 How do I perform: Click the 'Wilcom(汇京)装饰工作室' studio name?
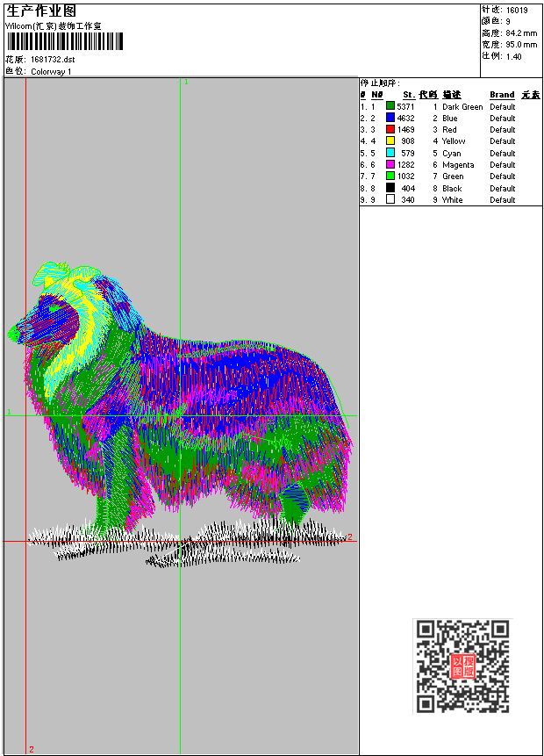[x=53, y=26]
